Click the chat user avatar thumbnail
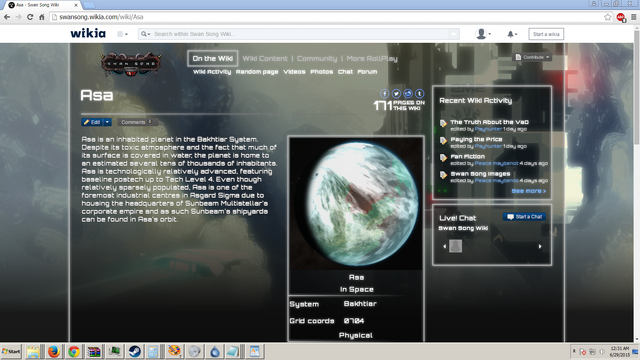640x360 pixels. 456,246
